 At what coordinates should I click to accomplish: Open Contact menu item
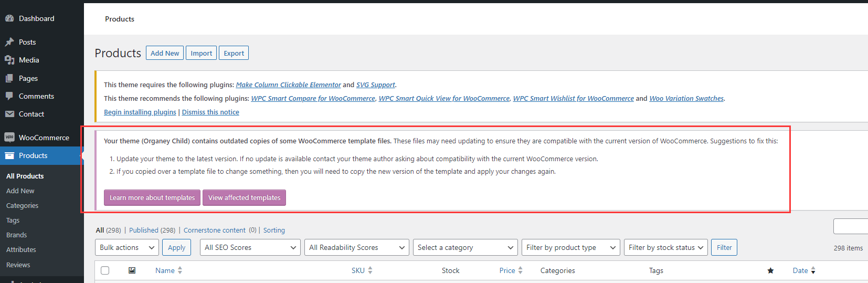click(42, 114)
